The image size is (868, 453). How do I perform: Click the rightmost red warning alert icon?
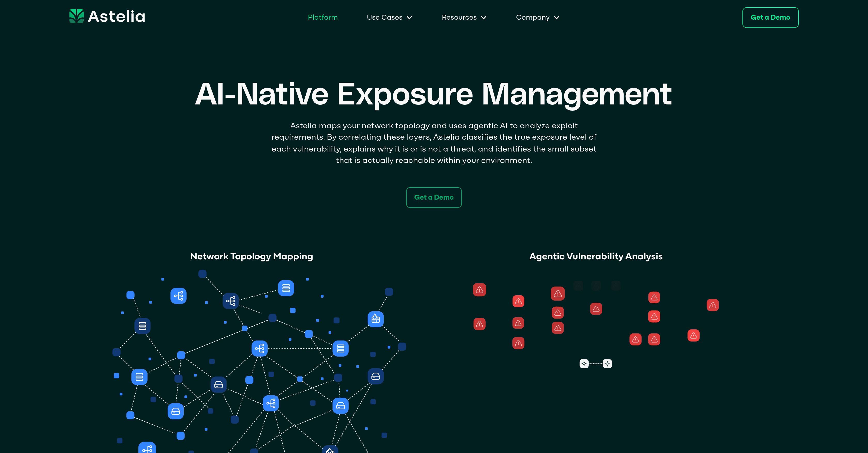coord(712,305)
